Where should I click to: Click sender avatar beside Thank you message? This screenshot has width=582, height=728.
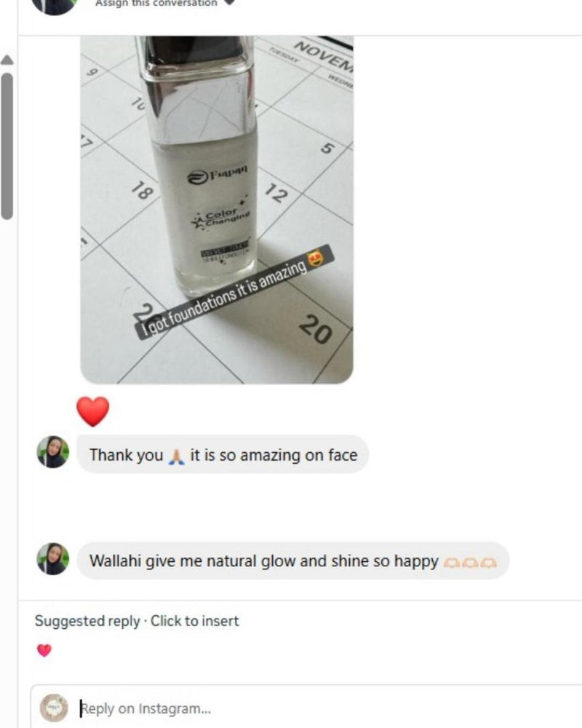pyautogui.click(x=53, y=452)
